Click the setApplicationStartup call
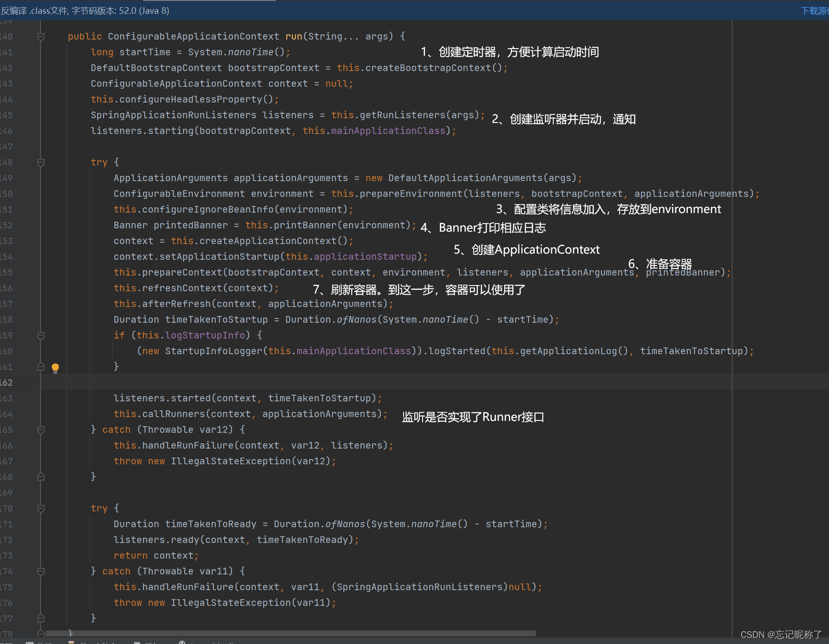 point(219,256)
